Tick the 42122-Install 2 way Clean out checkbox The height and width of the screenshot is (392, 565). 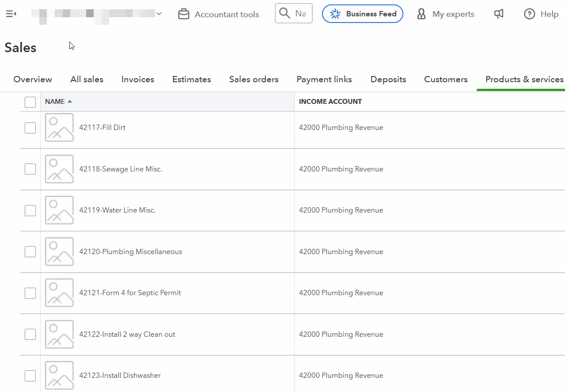[x=30, y=334]
